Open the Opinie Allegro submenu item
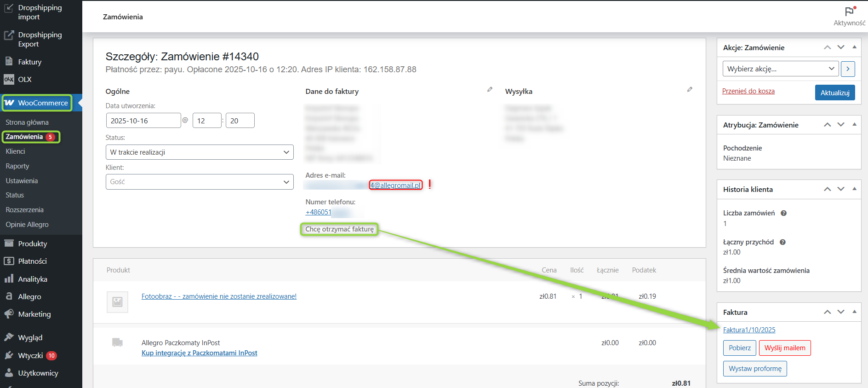This screenshot has height=388, width=868. [x=27, y=225]
